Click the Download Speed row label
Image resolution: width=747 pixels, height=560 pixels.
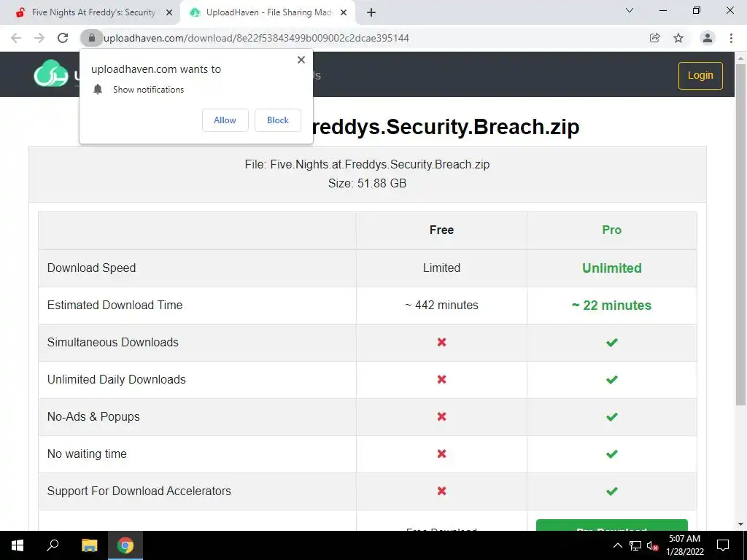tap(91, 268)
